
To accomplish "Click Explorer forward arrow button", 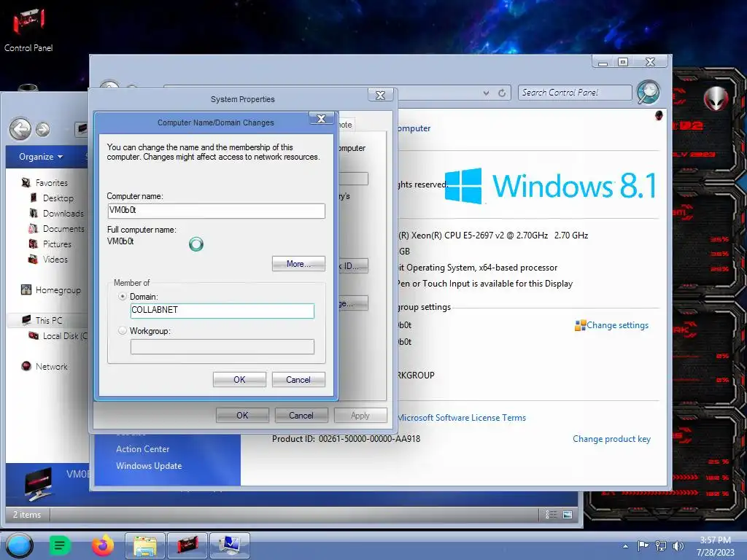I will pos(42,129).
